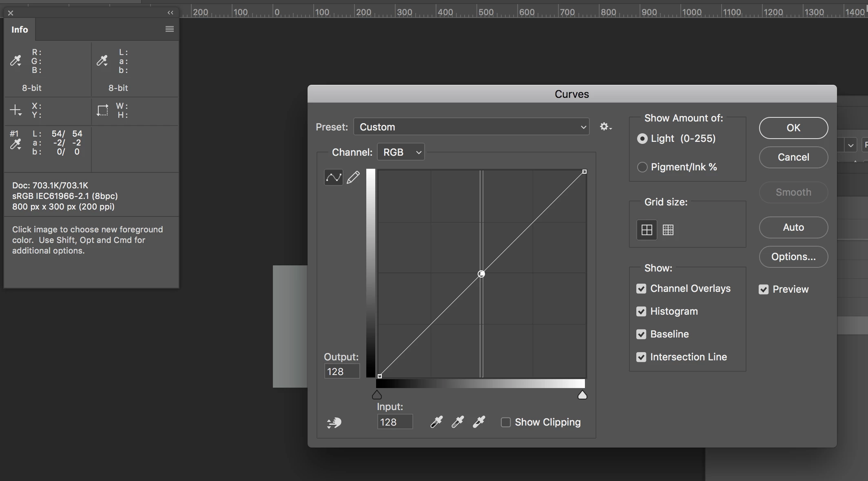The image size is (868, 481).
Task: Pick the black point eyedropper
Action: 436,422
